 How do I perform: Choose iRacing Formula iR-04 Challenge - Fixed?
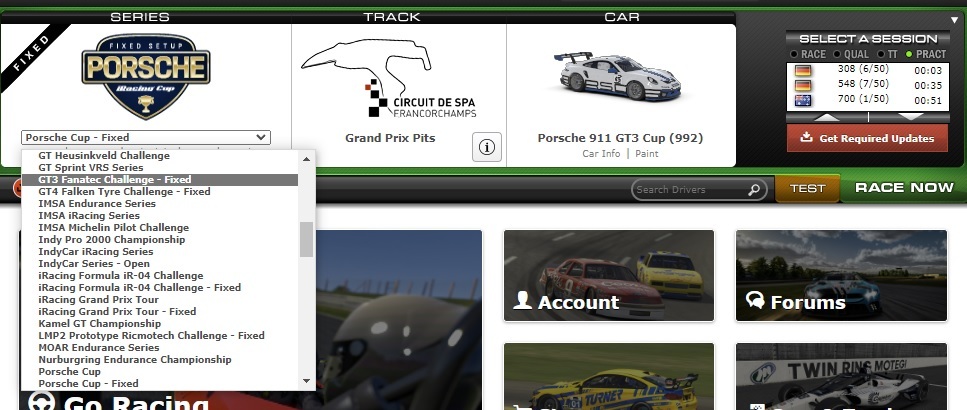160,288
